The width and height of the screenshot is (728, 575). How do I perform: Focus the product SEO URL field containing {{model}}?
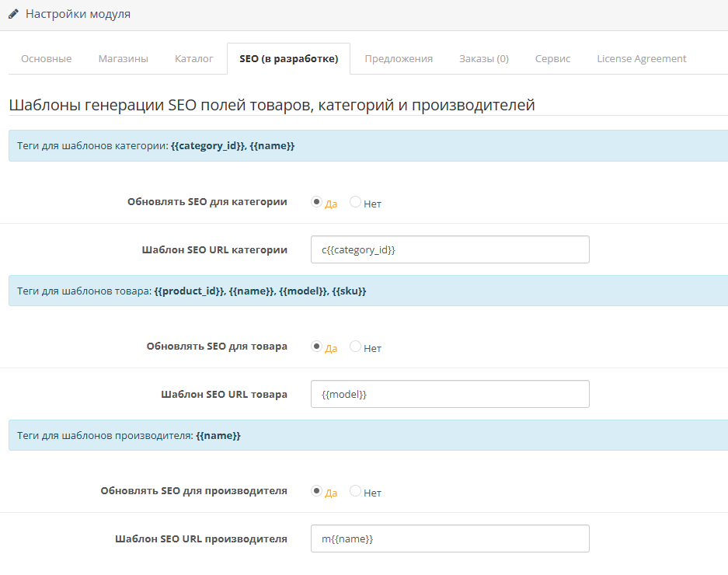449,394
